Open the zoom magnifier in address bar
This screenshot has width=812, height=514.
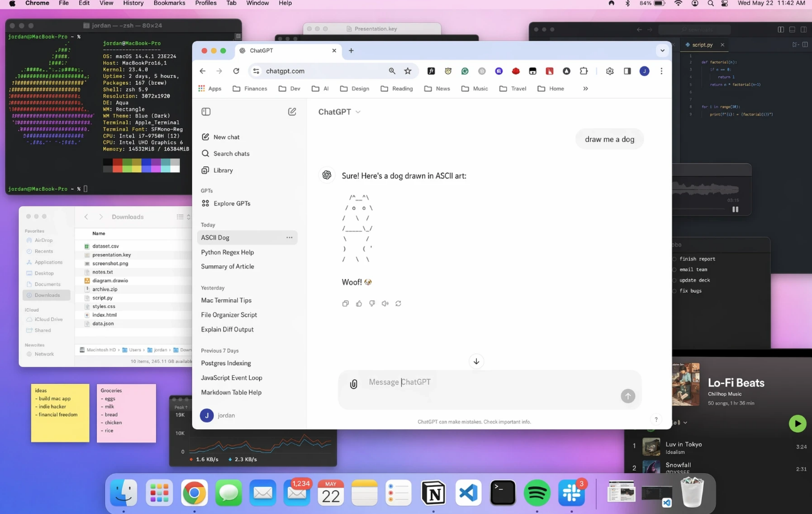point(392,71)
